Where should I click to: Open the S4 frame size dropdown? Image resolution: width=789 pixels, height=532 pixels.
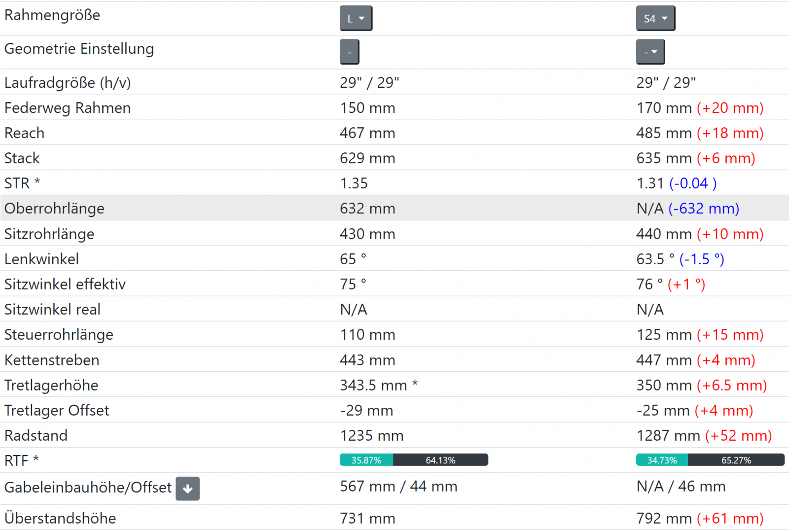[655, 19]
